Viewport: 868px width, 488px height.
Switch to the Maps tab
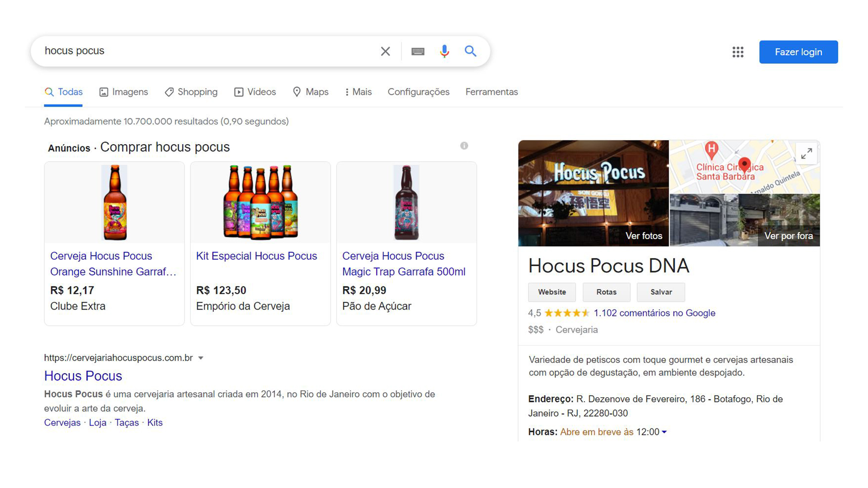coord(311,92)
